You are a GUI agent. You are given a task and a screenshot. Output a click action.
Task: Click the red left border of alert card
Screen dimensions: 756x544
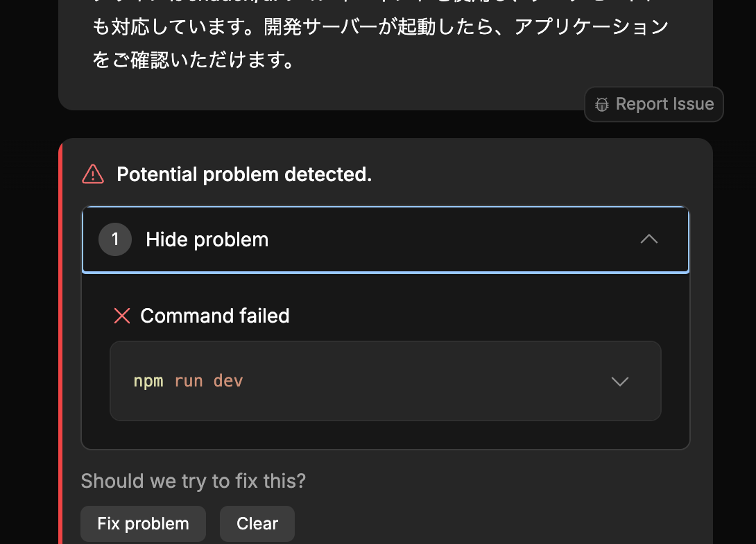(61, 347)
